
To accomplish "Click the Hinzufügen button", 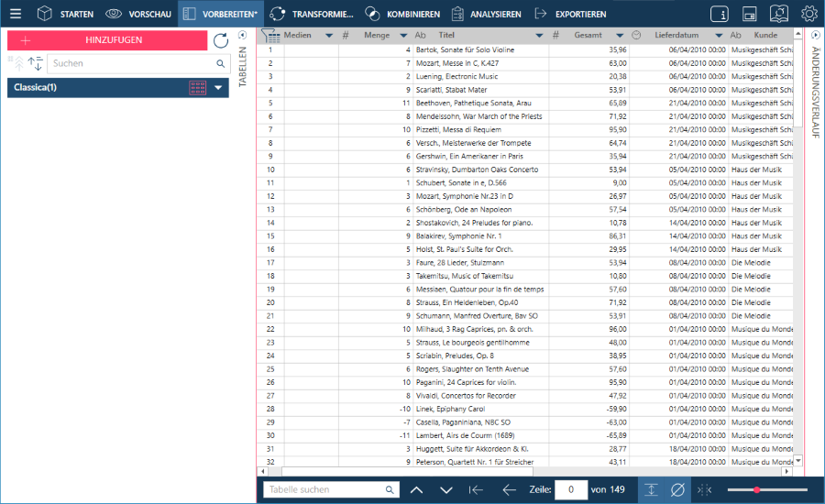I will tap(107, 40).
